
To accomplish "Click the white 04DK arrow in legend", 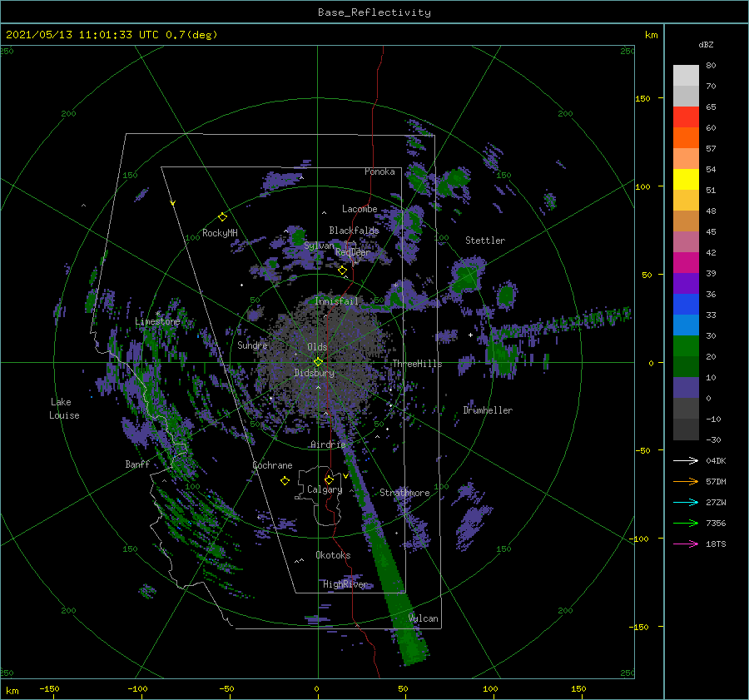I will (686, 460).
